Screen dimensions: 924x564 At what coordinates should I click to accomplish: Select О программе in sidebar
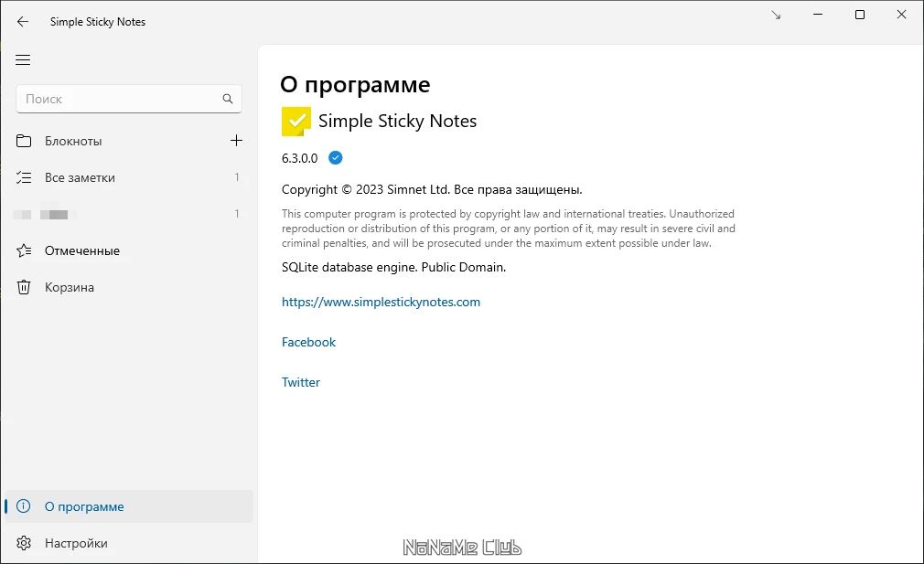(129, 506)
